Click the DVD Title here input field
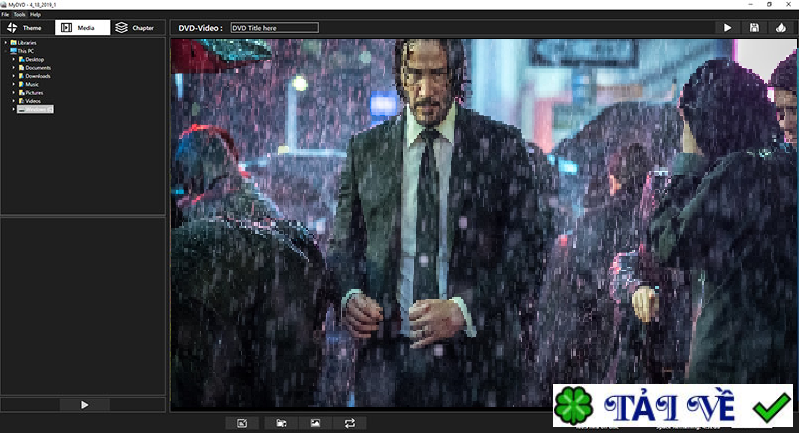Viewport: 799px width, 433px height. [x=275, y=28]
